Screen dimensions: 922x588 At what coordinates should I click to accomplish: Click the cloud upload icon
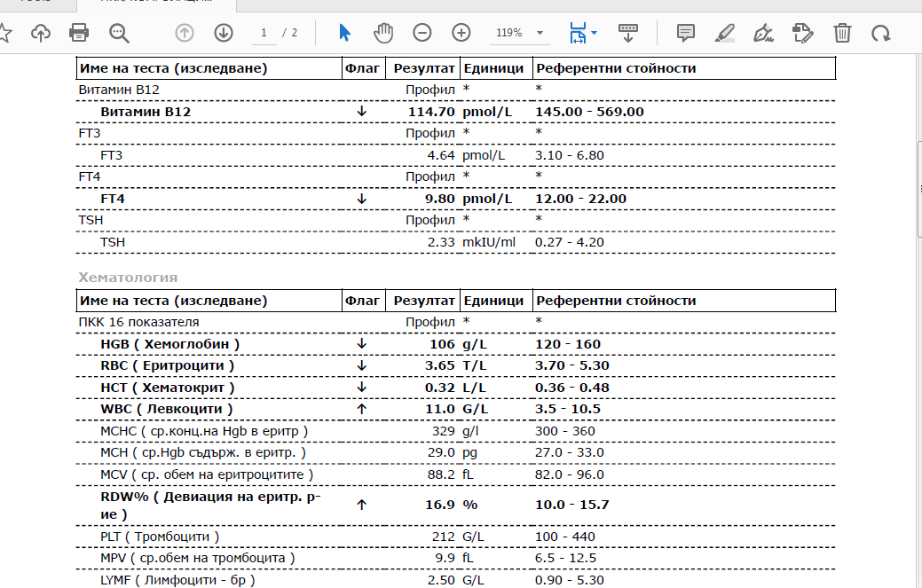pyautogui.click(x=41, y=33)
